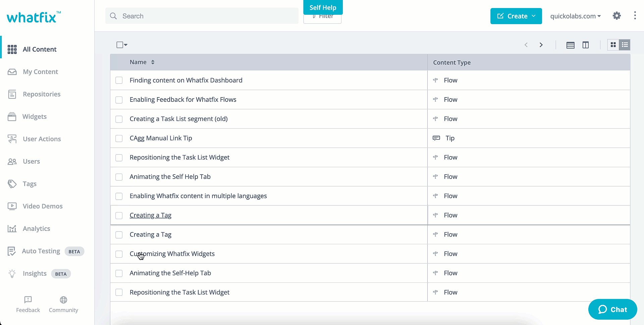Image resolution: width=644 pixels, height=325 pixels.
Task: Click the Create button
Action: pyautogui.click(x=516, y=16)
